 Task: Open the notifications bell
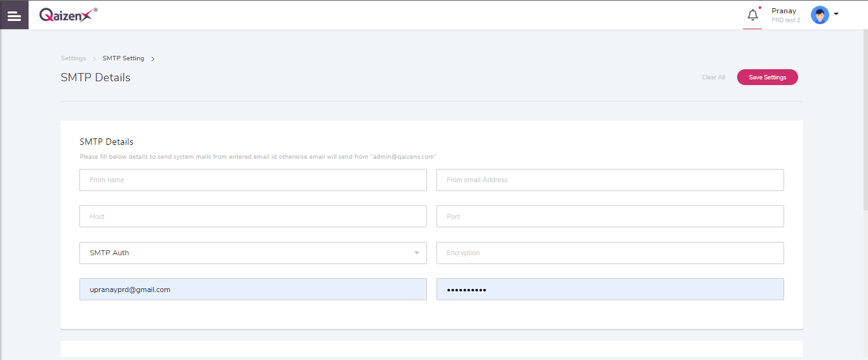pos(752,15)
